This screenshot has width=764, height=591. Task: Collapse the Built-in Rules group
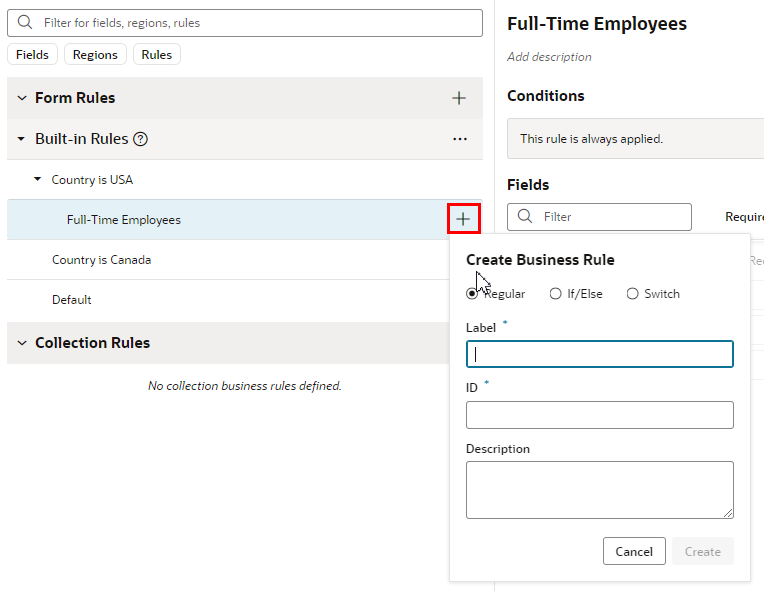click(21, 139)
